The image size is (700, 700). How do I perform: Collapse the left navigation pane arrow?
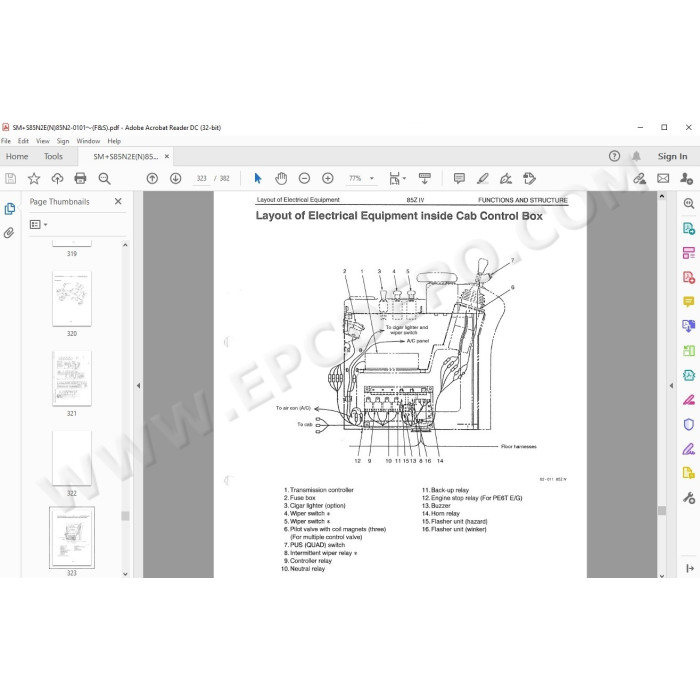click(x=138, y=385)
